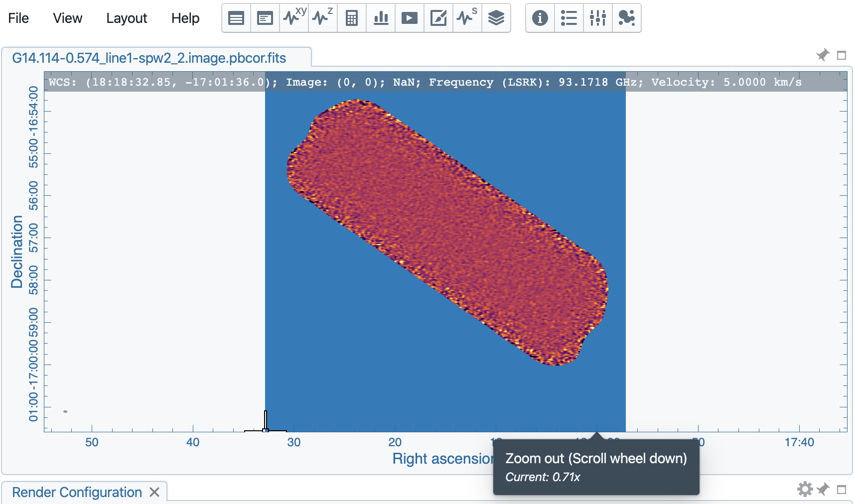Open the render configuration widget icon
This screenshot has width=855, height=504.
coord(438,18)
